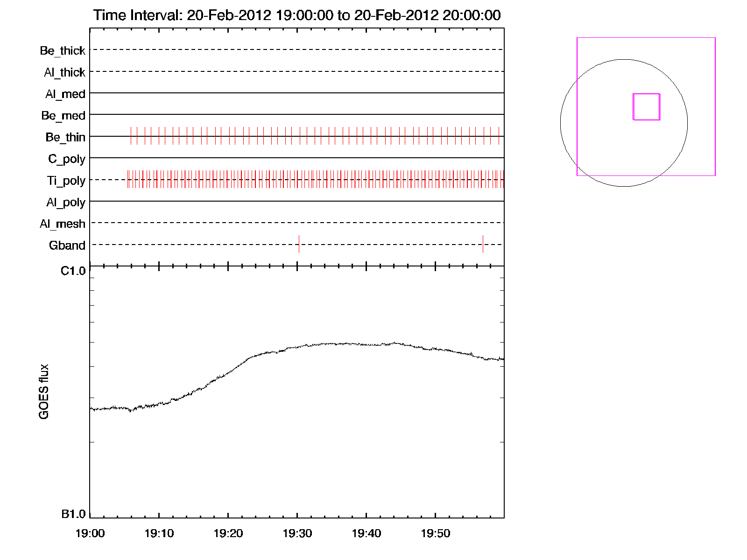This screenshot has height=560, width=747.
Task: Click the second red Gband marker near 19:57
Action: (x=483, y=244)
